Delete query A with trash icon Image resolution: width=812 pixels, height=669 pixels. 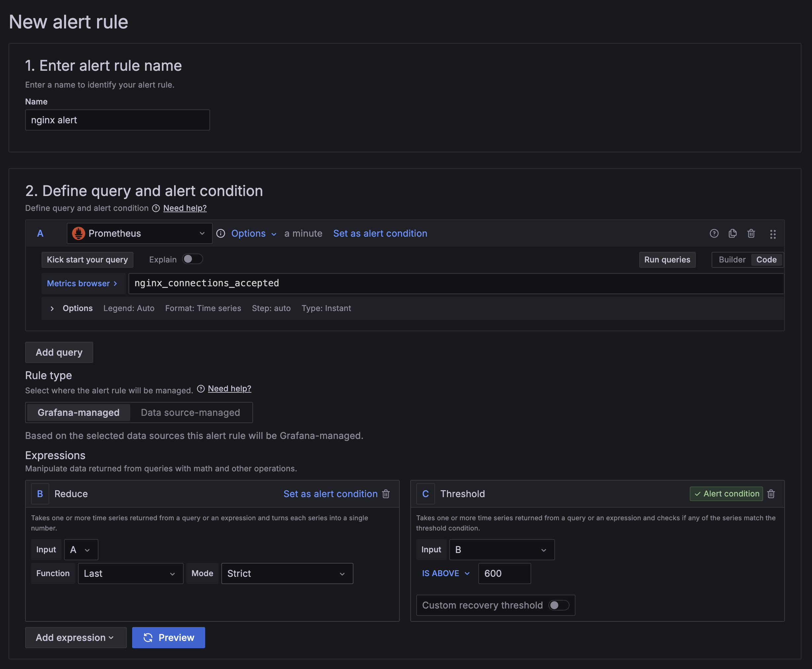coord(751,234)
